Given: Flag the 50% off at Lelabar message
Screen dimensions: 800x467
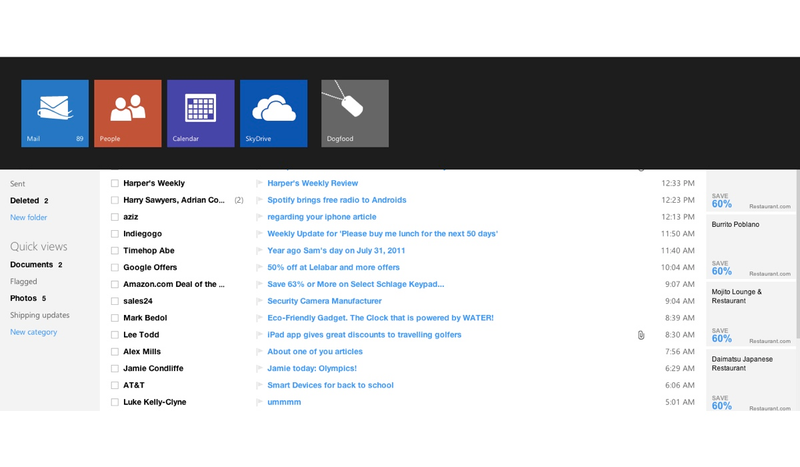Looking at the screenshot, I should click(x=259, y=267).
